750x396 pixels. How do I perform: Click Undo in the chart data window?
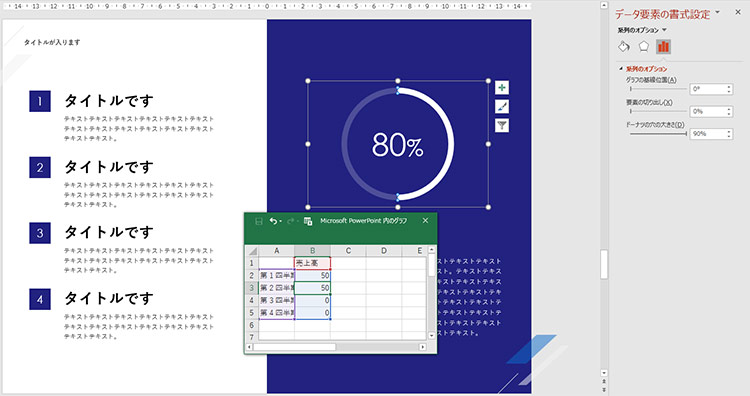click(273, 221)
